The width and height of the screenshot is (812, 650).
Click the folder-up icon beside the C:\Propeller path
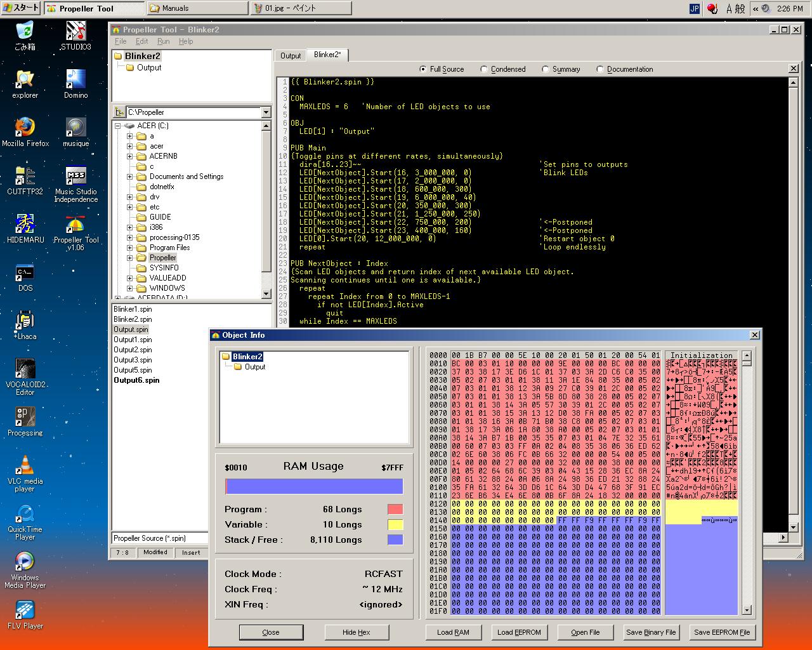[x=119, y=112]
